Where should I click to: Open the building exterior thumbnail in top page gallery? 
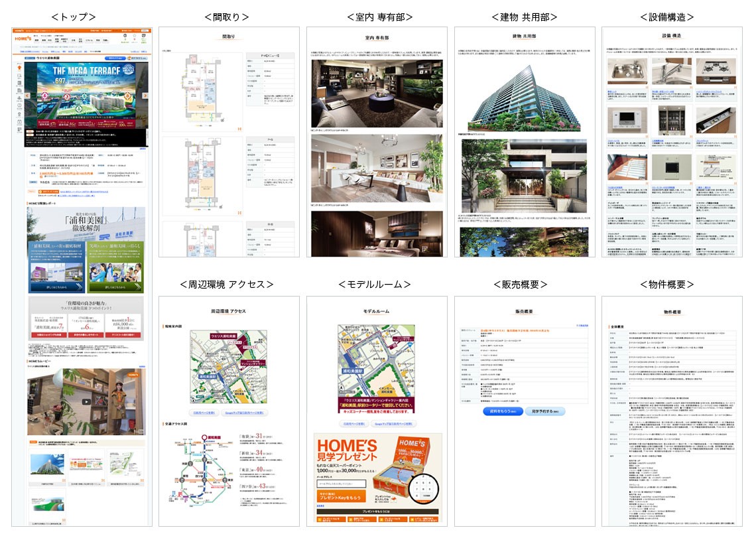tap(47, 464)
